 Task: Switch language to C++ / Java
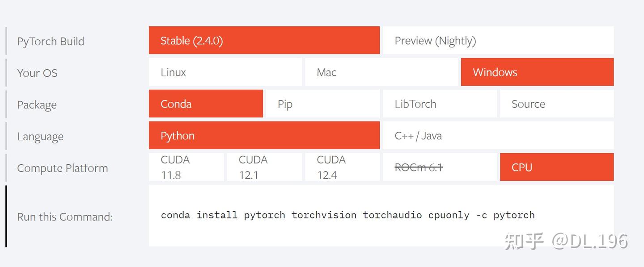click(498, 136)
